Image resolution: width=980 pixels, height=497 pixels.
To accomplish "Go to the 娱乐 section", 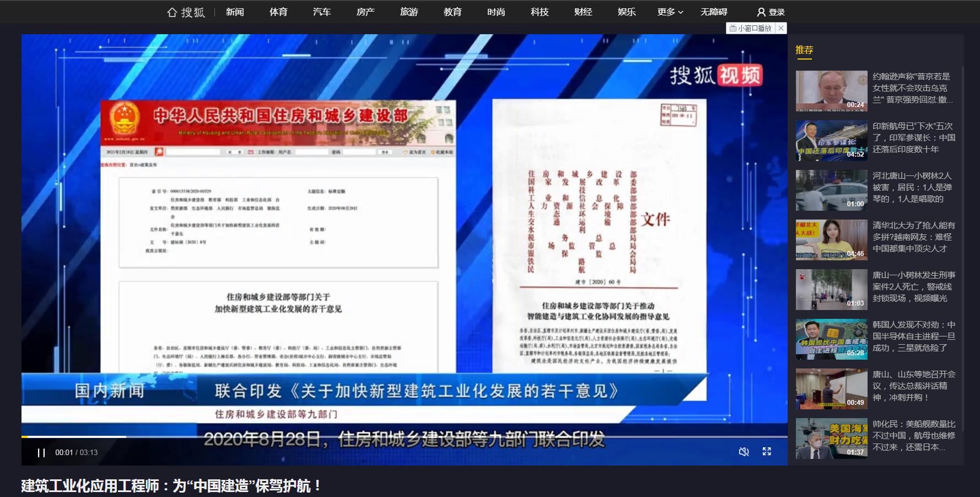I will click(x=627, y=12).
